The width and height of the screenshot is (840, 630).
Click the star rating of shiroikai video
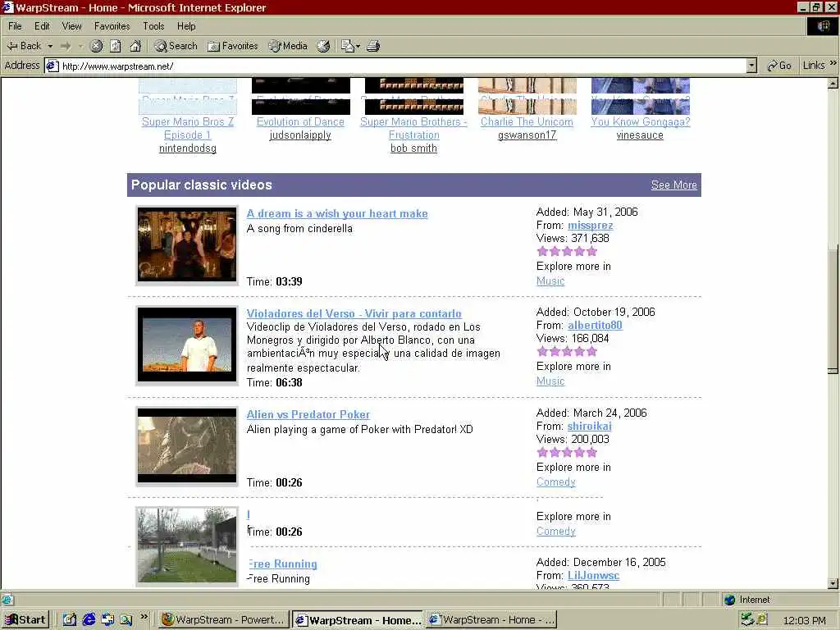point(567,453)
